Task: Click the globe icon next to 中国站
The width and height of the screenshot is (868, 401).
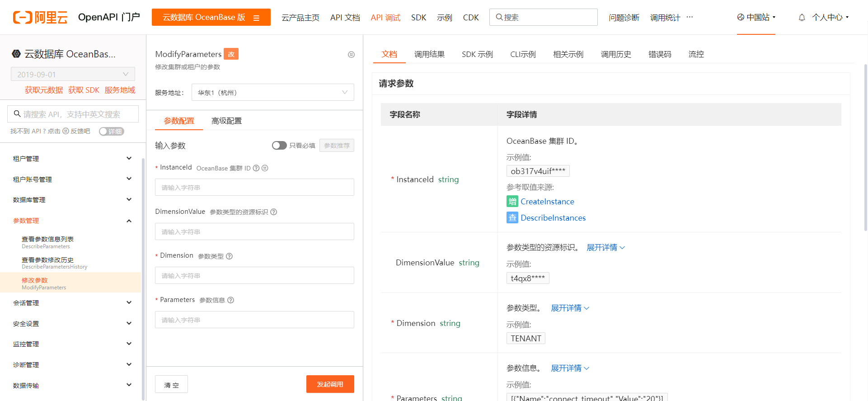Action: pos(741,17)
